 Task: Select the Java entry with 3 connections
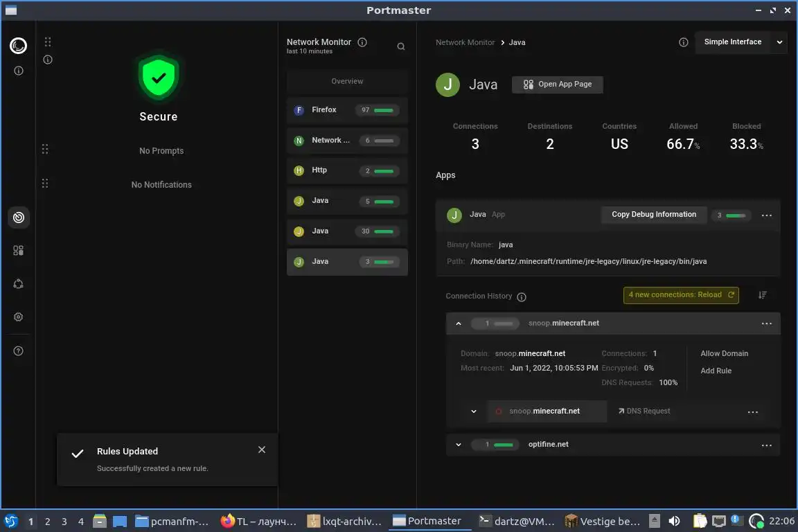pos(347,262)
